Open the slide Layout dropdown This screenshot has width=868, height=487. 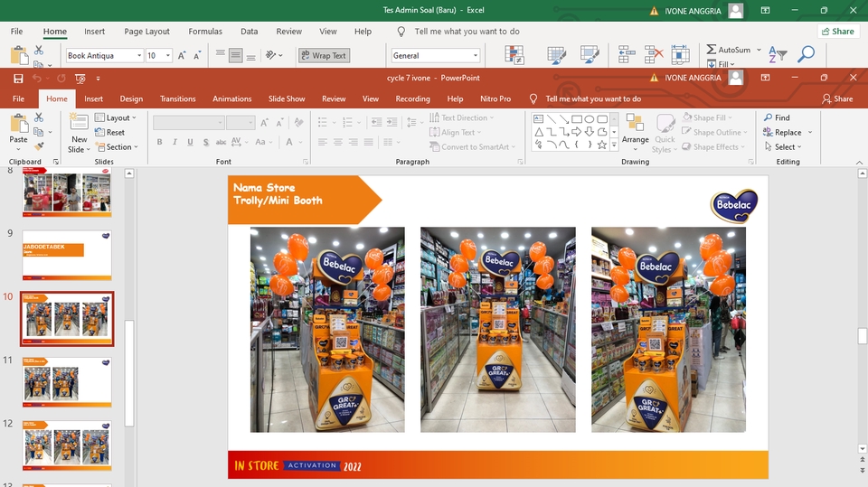click(x=115, y=117)
